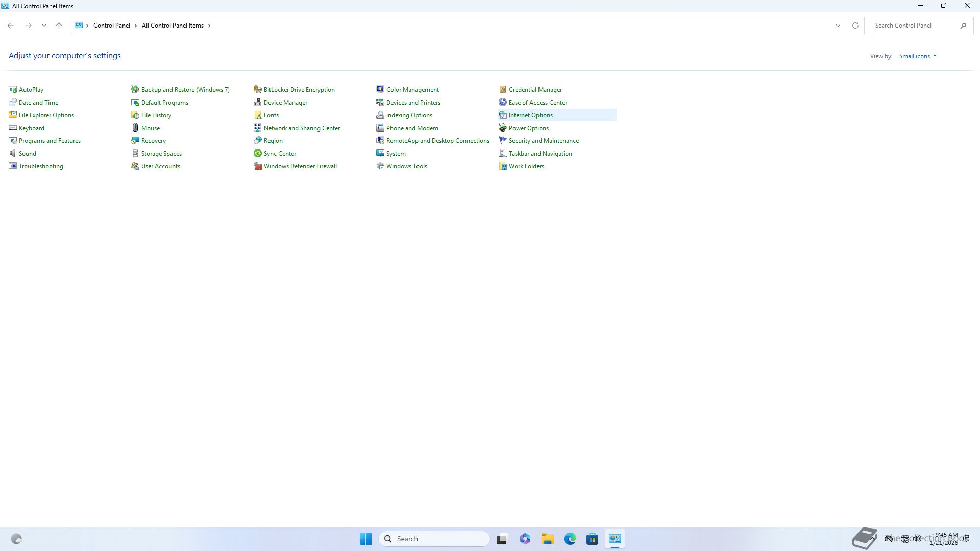This screenshot has height=551, width=980.
Task: Click the Control Panel breadcrumb
Action: (111, 26)
